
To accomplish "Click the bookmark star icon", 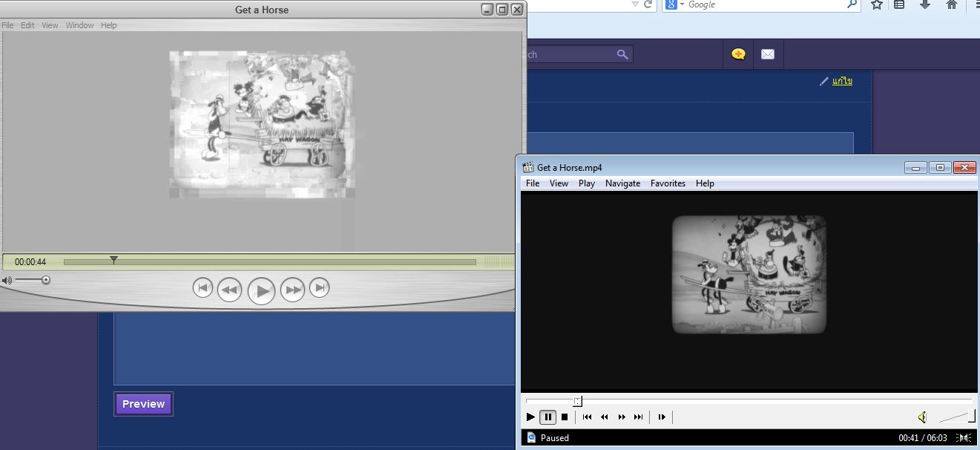I will [876, 4].
